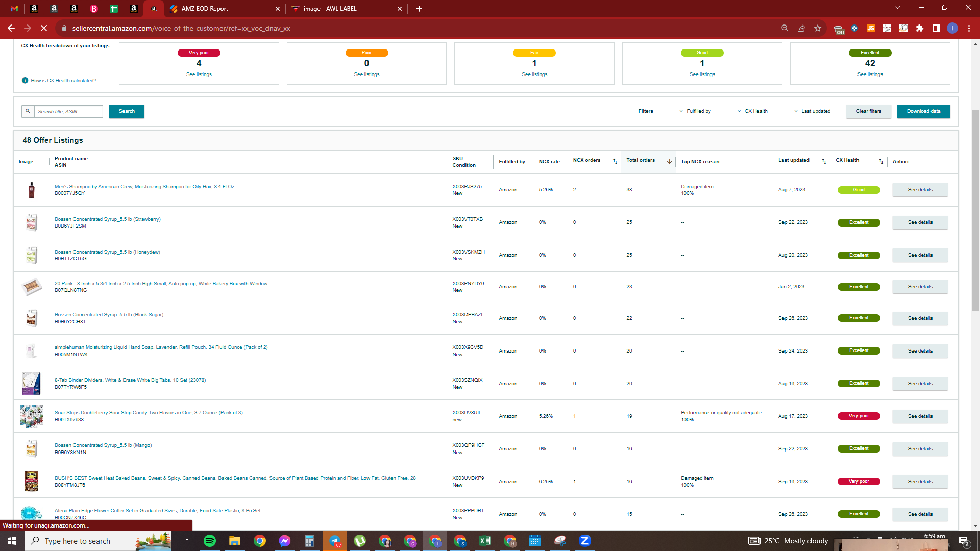Open How is CX Health calculated link
Image resolution: width=980 pixels, height=551 pixels.
(63, 81)
